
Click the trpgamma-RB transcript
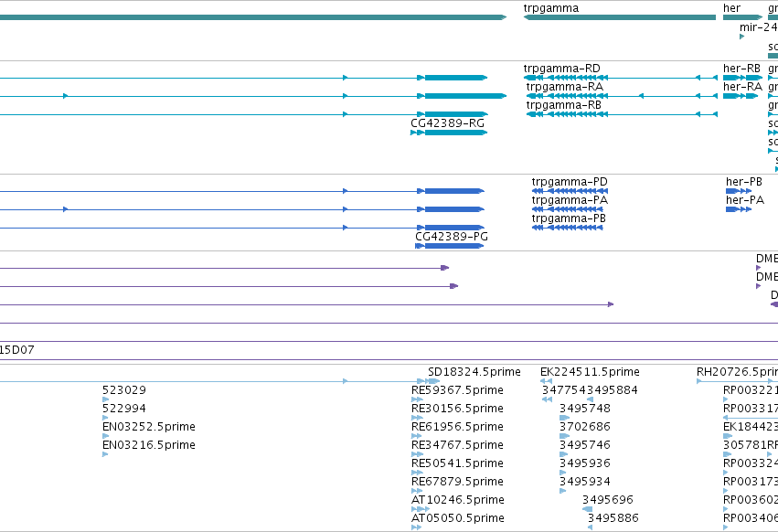pyautogui.click(x=622, y=114)
